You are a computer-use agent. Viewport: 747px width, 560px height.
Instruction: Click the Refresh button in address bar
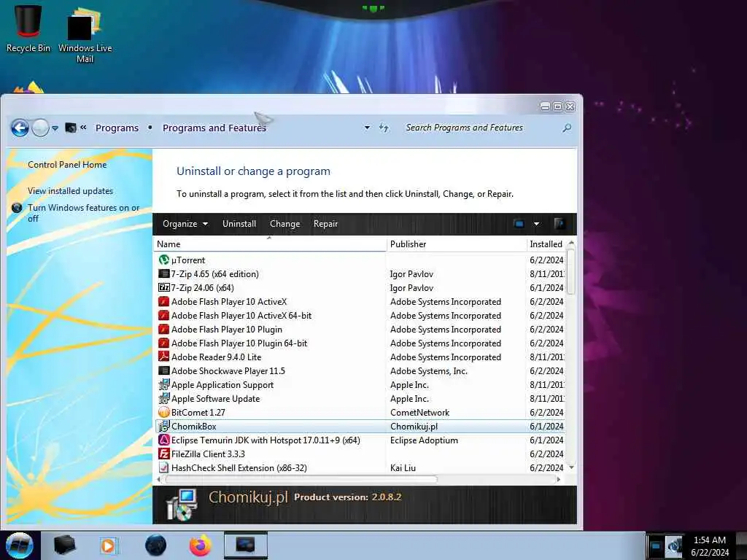[x=384, y=128]
